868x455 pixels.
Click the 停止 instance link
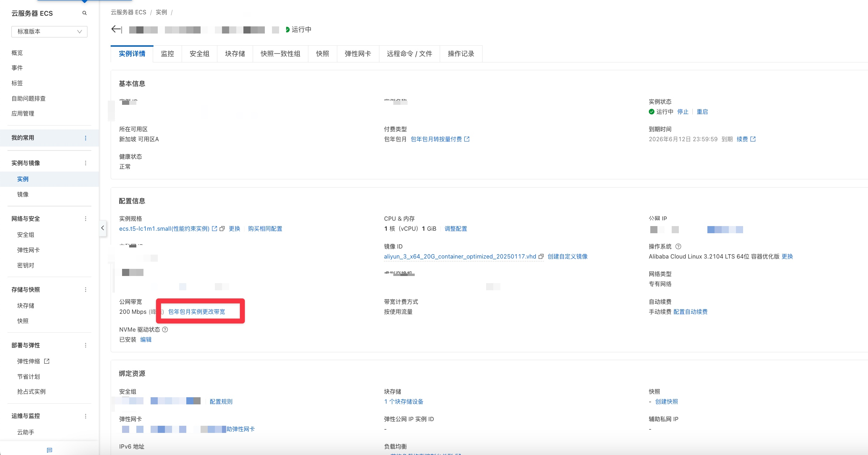click(682, 112)
